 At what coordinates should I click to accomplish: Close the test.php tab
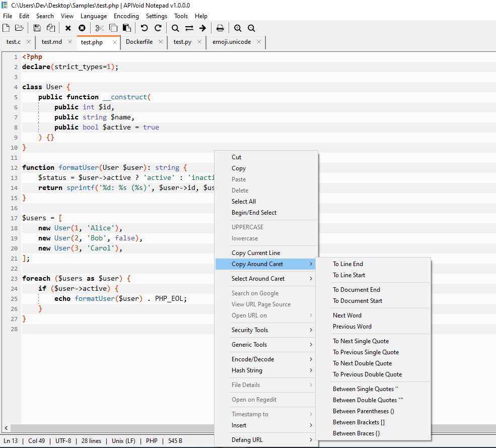point(114,42)
